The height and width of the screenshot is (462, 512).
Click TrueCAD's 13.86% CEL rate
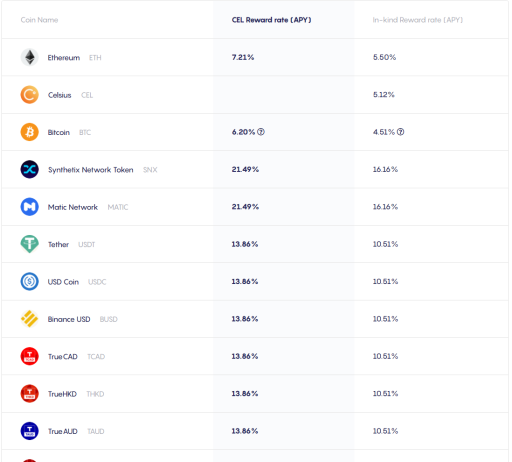tap(245, 356)
